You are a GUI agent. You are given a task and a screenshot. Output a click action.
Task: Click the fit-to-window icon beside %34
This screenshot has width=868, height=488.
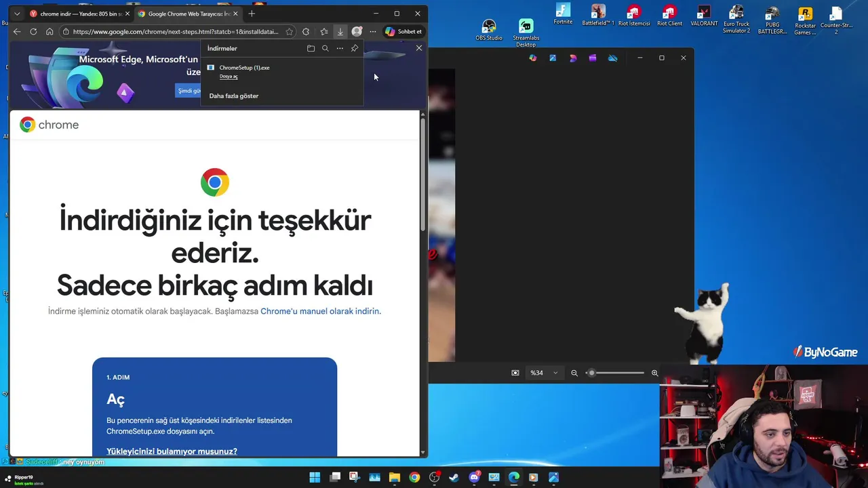point(515,373)
